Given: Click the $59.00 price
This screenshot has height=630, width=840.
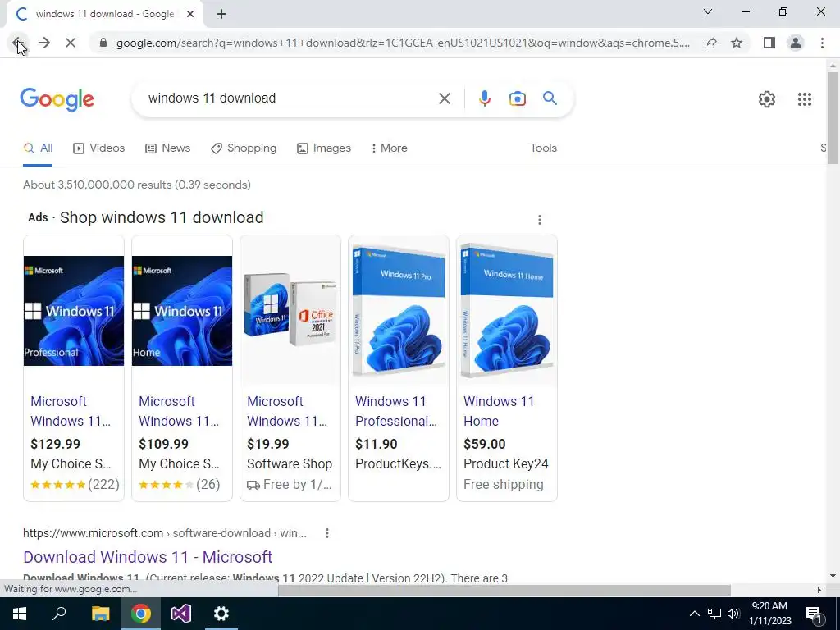Looking at the screenshot, I should click(x=484, y=444).
